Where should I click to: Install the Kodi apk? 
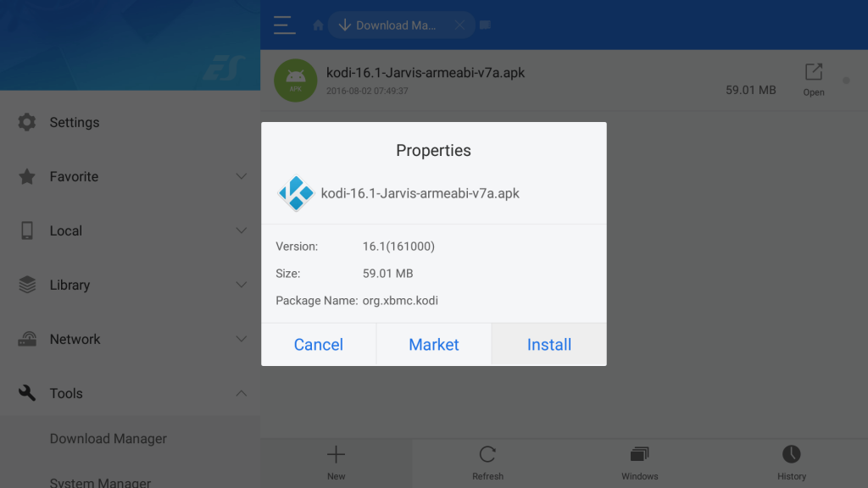549,344
